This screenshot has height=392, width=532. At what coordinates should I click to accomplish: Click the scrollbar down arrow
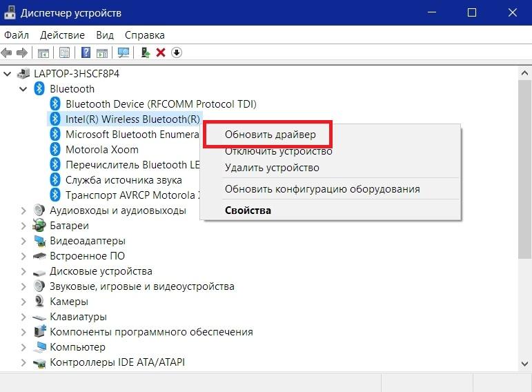524,364
